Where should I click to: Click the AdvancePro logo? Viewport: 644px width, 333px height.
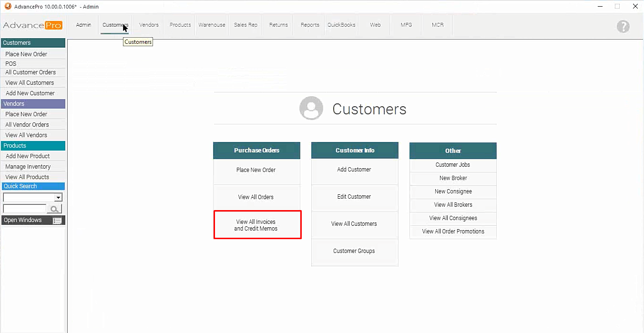32,25
